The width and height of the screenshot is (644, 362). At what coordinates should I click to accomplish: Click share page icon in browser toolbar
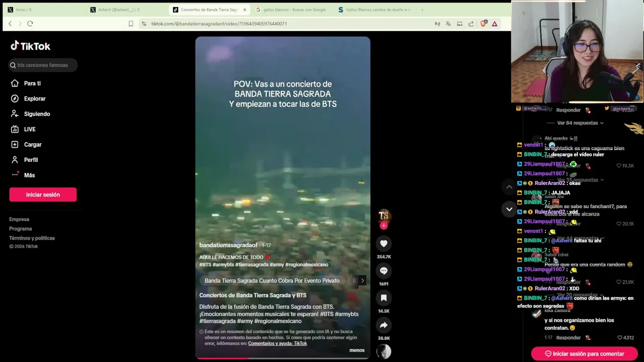pos(471,24)
